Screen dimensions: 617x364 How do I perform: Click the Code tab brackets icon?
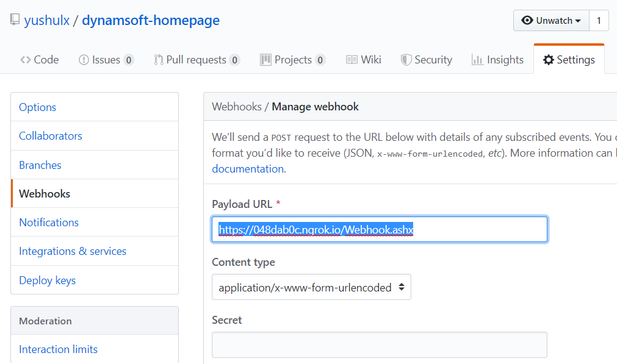pyautogui.click(x=25, y=60)
